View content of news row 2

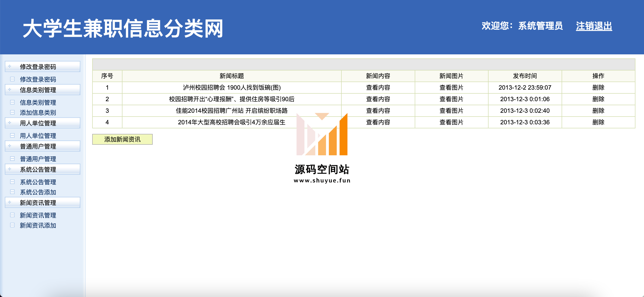coord(378,99)
